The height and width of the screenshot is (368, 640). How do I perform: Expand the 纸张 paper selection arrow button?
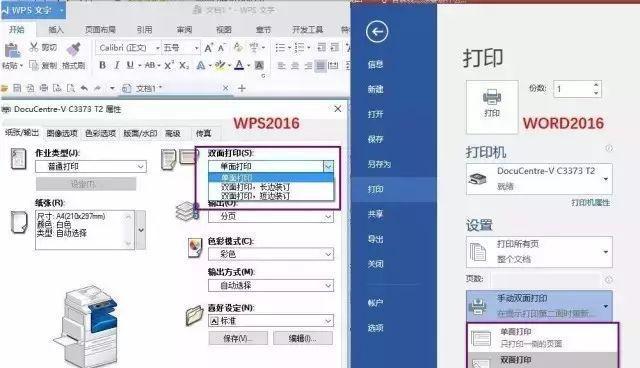coord(141,230)
